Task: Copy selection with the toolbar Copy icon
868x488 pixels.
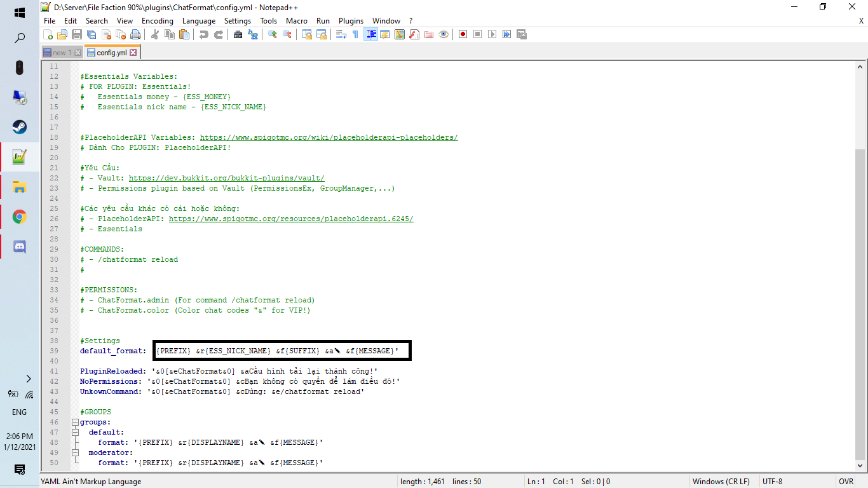Action: 169,34
